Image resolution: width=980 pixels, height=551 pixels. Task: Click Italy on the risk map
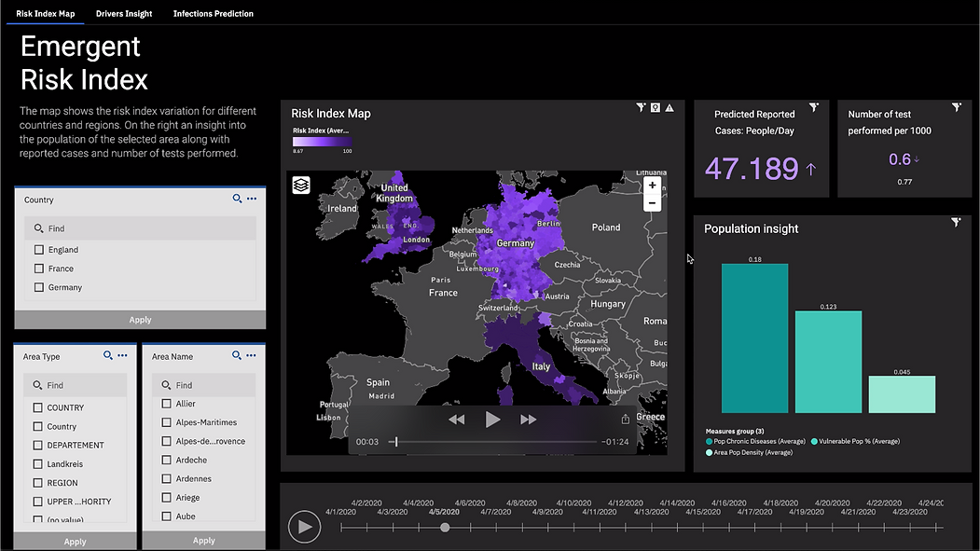click(541, 366)
